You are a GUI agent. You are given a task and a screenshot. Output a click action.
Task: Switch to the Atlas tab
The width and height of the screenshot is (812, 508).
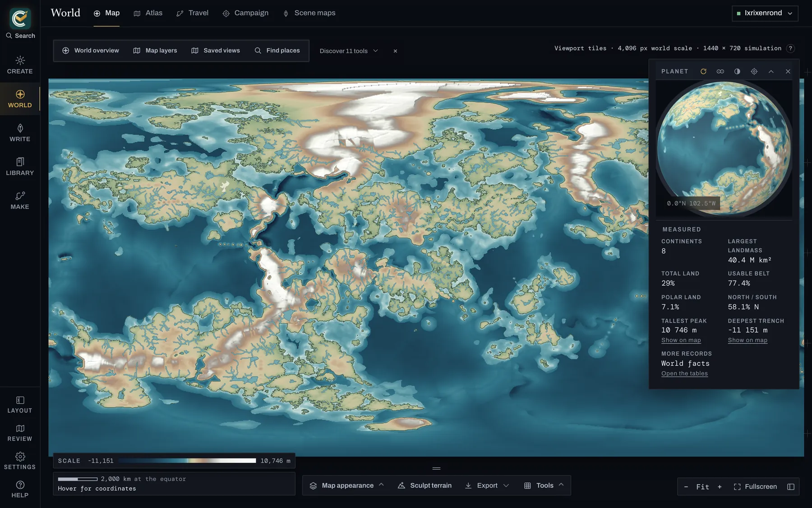click(x=148, y=13)
